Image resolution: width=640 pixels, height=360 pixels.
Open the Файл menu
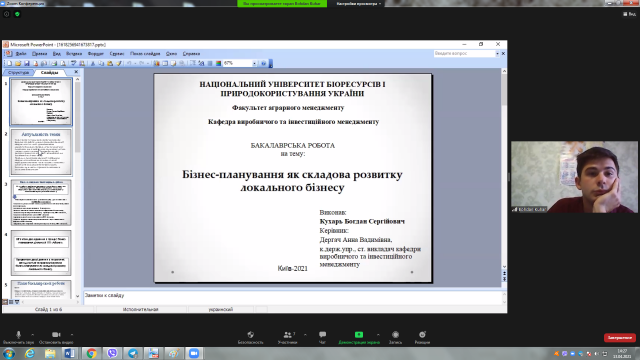coord(21,53)
